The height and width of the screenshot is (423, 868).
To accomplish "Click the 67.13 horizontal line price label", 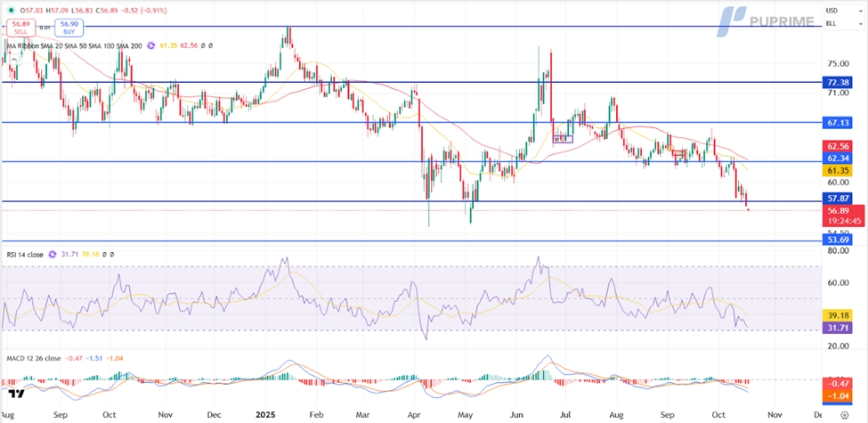I will pos(838,122).
